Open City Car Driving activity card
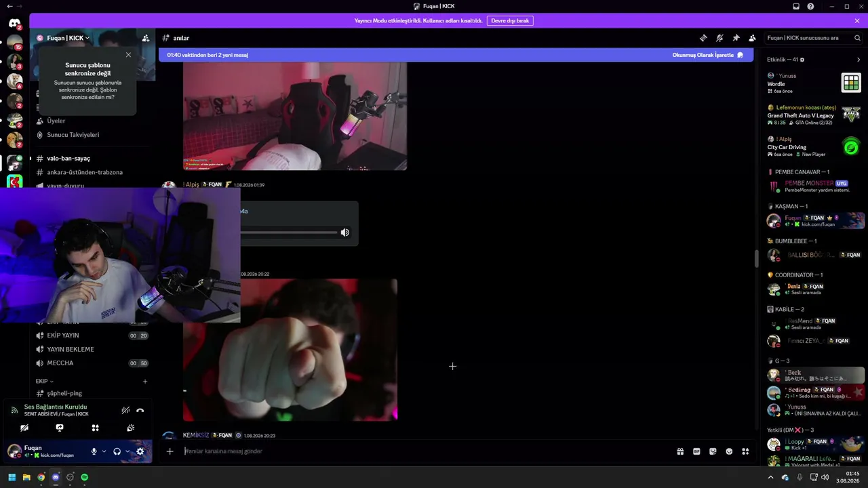This screenshot has height=488, width=868. point(814,146)
